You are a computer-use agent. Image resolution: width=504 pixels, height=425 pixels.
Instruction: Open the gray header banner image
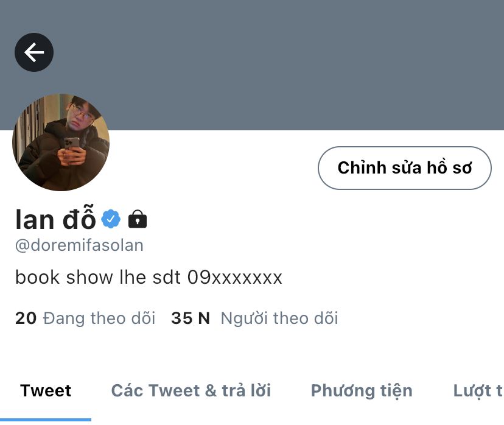click(252, 65)
